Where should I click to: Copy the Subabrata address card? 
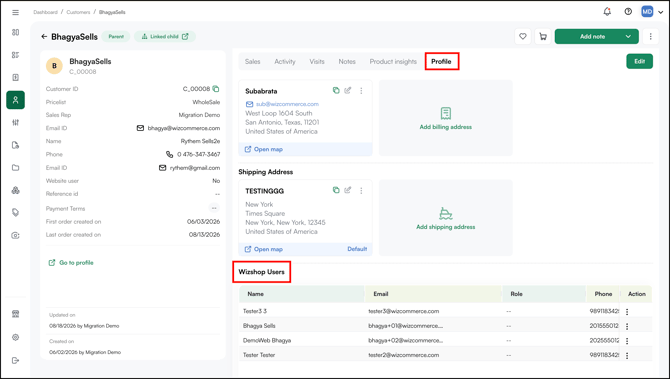tap(336, 91)
